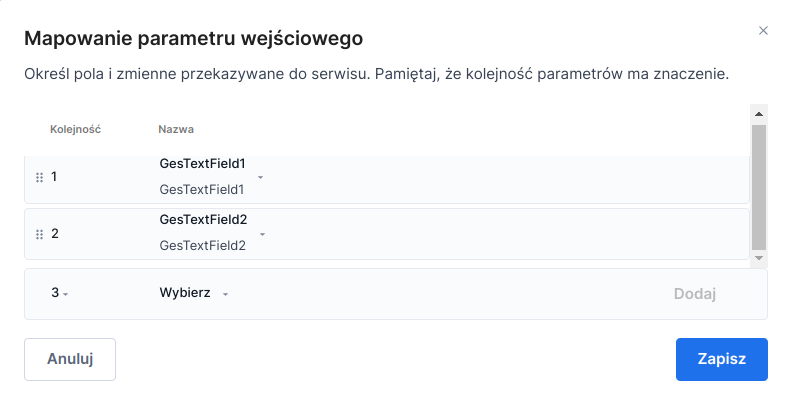Click bold GesTextField1 name label
This screenshot has width=791, height=404.
point(202,163)
